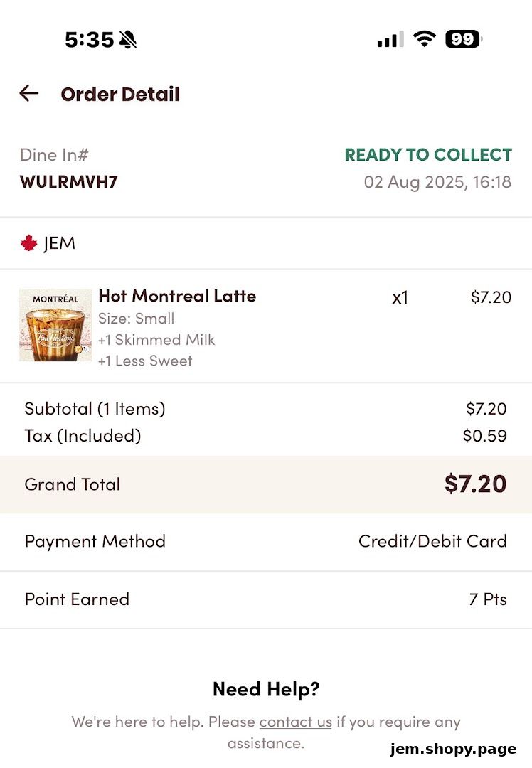532x768 pixels.
Task: Tap the highlighted Grand Total bar
Action: (x=266, y=484)
